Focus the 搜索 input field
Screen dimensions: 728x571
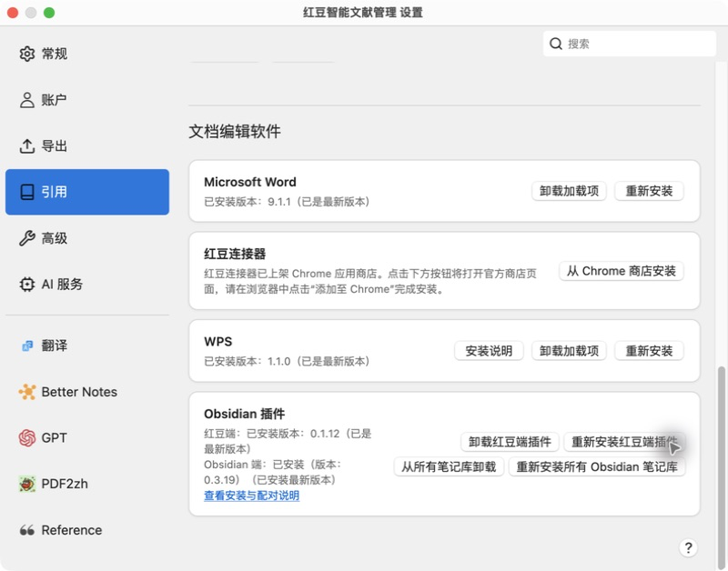coord(629,44)
